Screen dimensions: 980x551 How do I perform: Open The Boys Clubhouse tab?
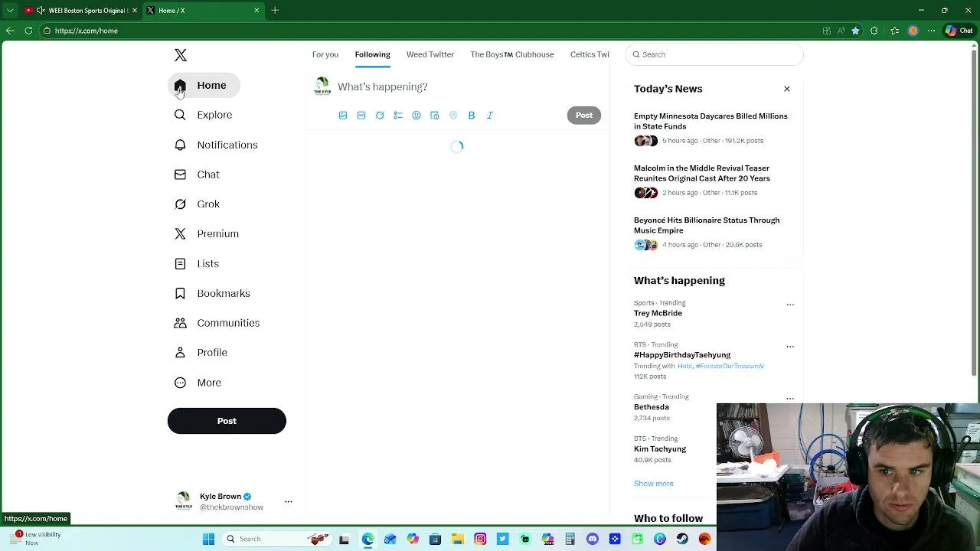pyautogui.click(x=512, y=54)
